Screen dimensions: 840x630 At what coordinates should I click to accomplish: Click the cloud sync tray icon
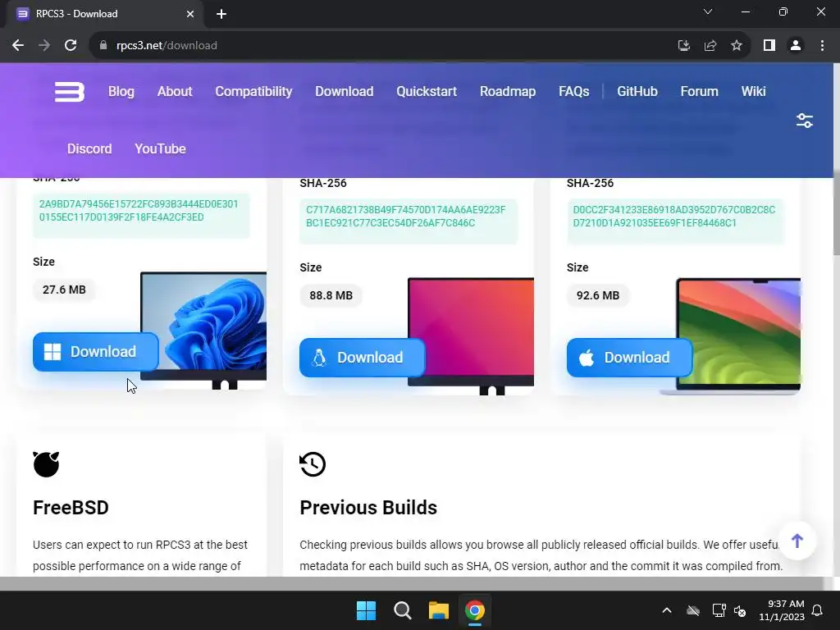click(x=693, y=610)
